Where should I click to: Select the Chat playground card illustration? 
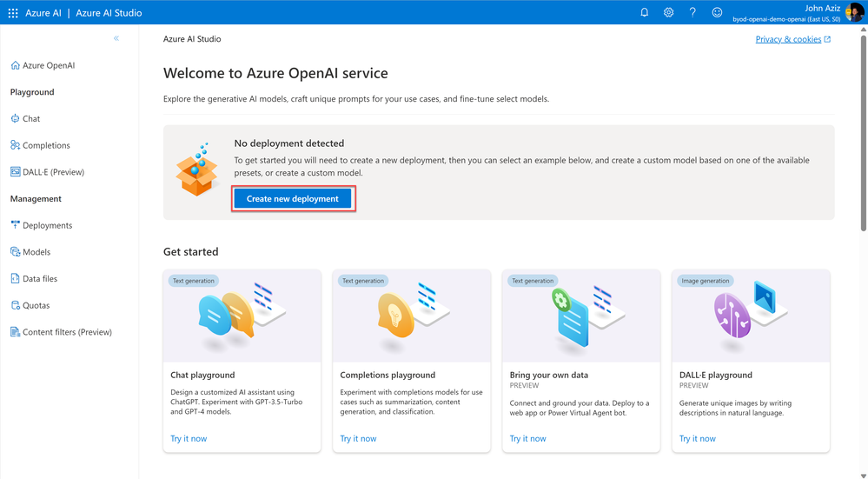click(242, 316)
